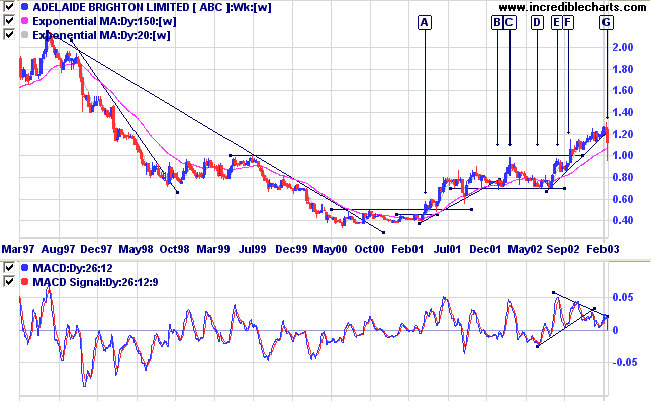This screenshot has height=406, width=651.
Task: Select the marker label E
Action: coord(556,22)
